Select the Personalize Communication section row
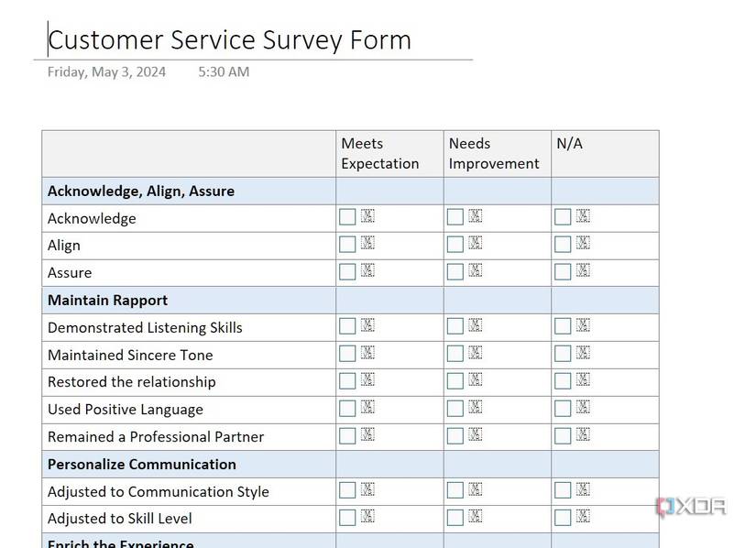The image size is (756, 548). point(142,464)
